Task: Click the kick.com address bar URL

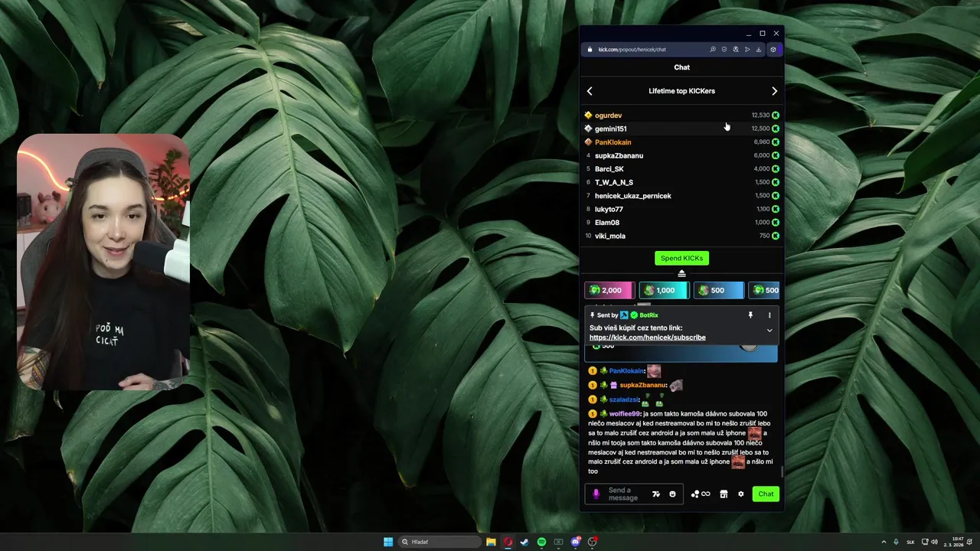Action: click(632, 50)
